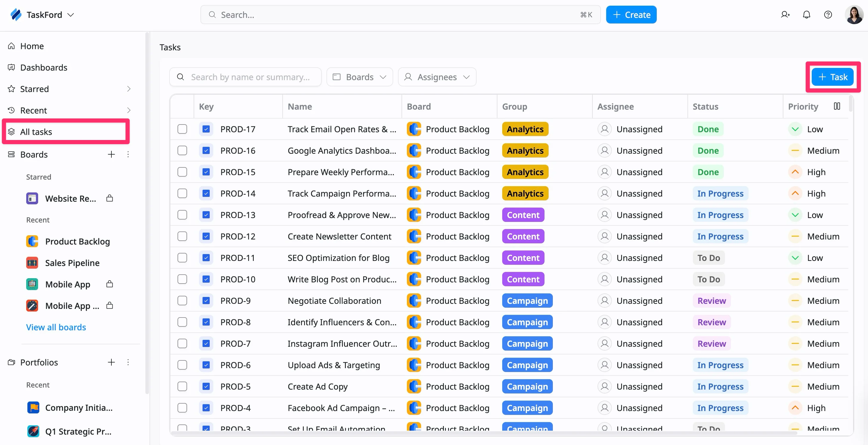Click the add portfolio plus icon
The image size is (868, 445).
(x=111, y=362)
